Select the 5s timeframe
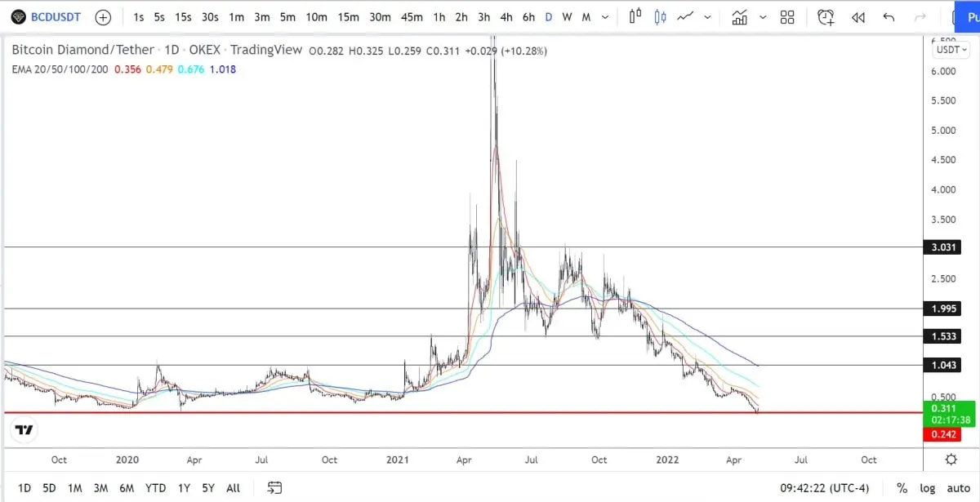This screenshot has height=502, width=980. pos(159,16)
